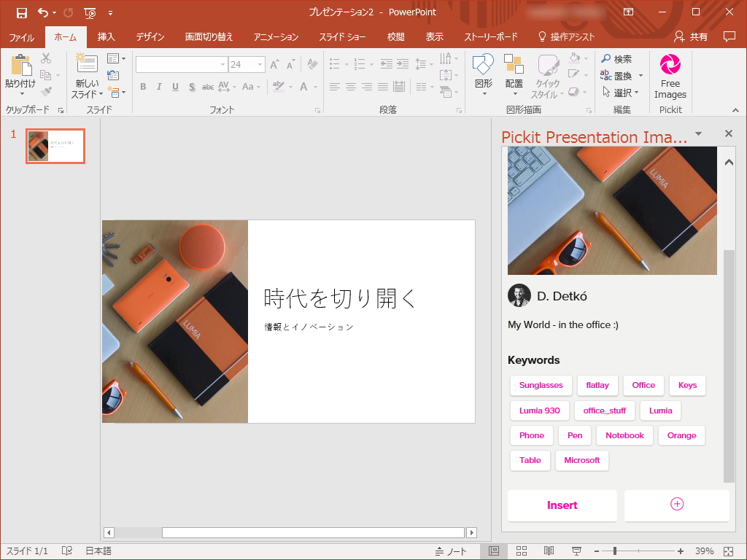Click the New Slide (新しいスライド) icon
This screenshot has height=560, width=747.
[87, 66]
